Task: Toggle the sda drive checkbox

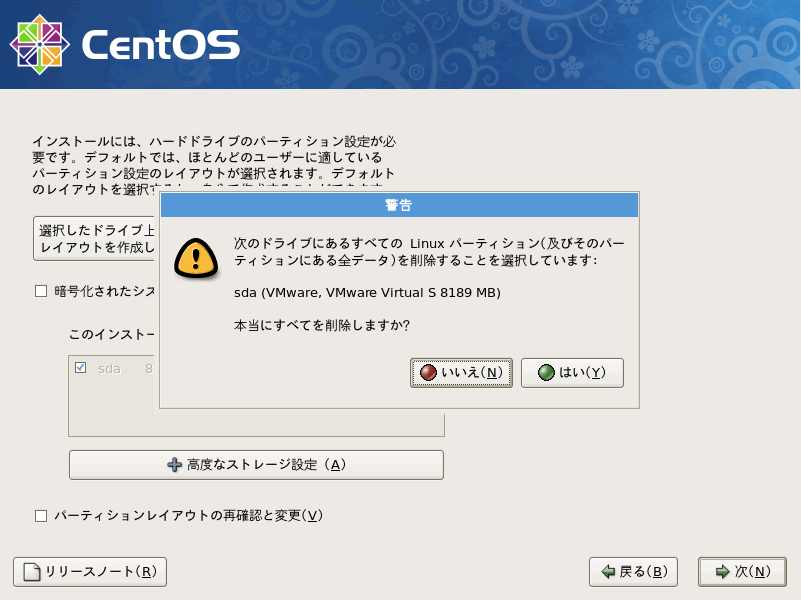Action: coord(80,368)
